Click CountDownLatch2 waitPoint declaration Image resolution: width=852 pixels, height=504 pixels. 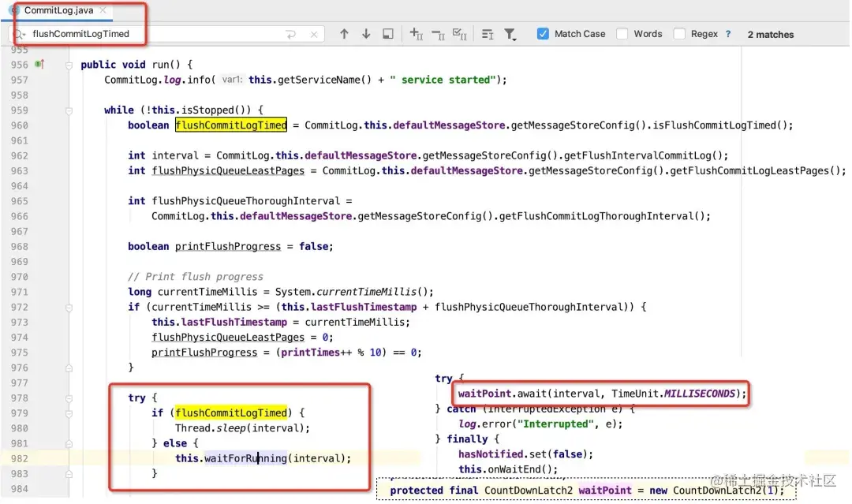[x=587, y=491]
